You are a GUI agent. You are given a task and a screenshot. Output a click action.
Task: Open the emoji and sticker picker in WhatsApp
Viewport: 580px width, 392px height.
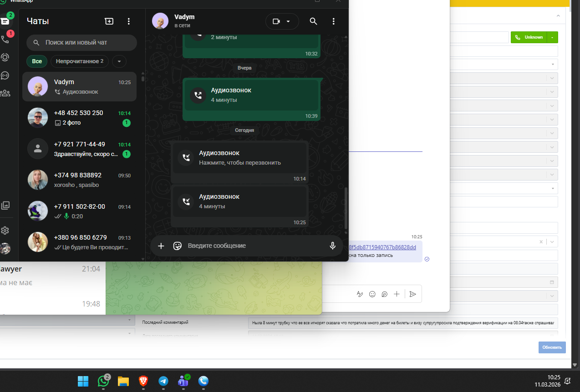[178, 246]
